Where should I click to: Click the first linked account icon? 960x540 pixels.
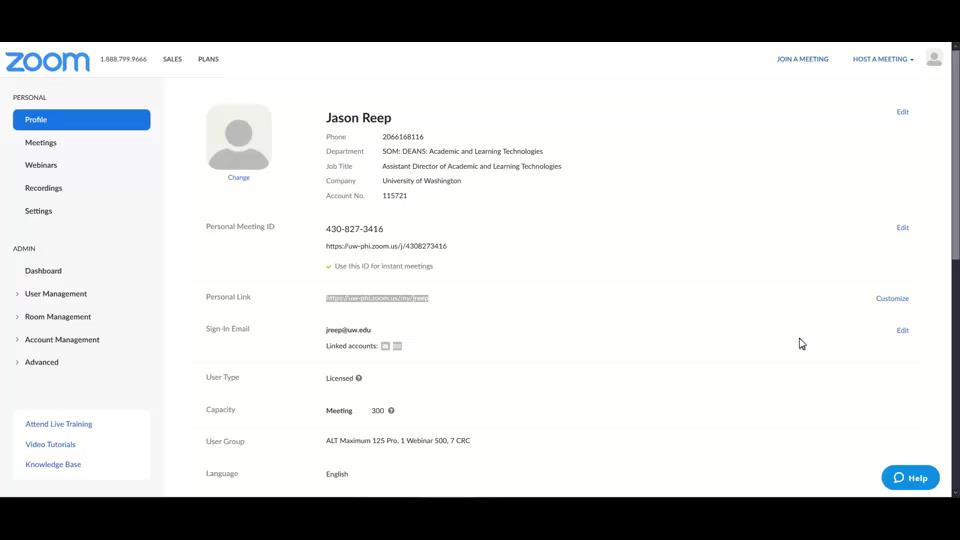click(385, 346)
